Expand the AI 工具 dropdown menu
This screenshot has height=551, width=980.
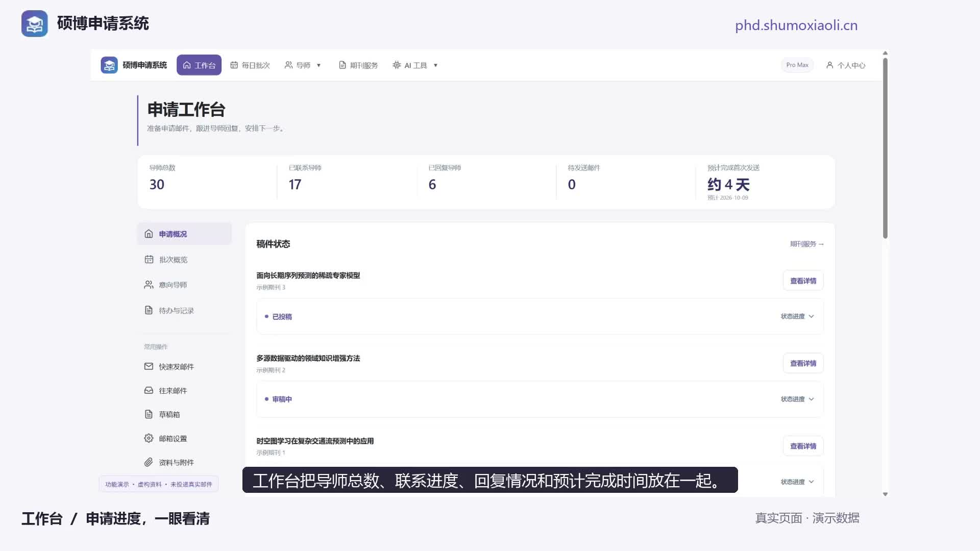(415, 65)
